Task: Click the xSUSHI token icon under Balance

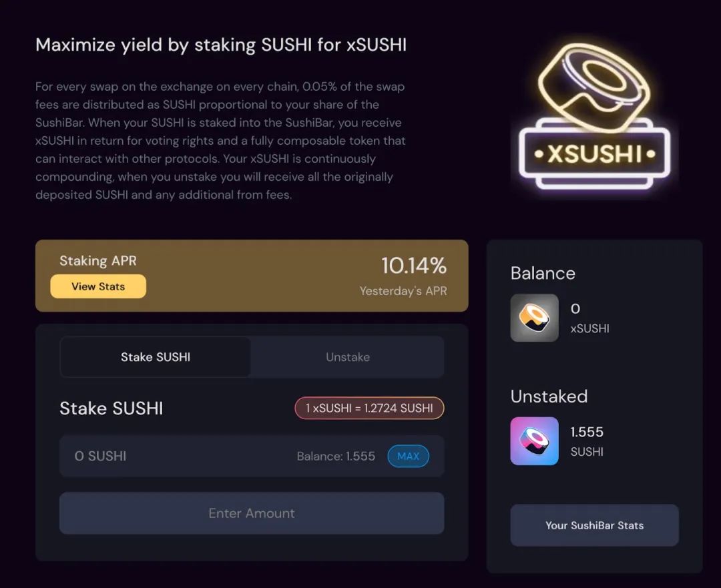Action: click(x=534, y=318)
